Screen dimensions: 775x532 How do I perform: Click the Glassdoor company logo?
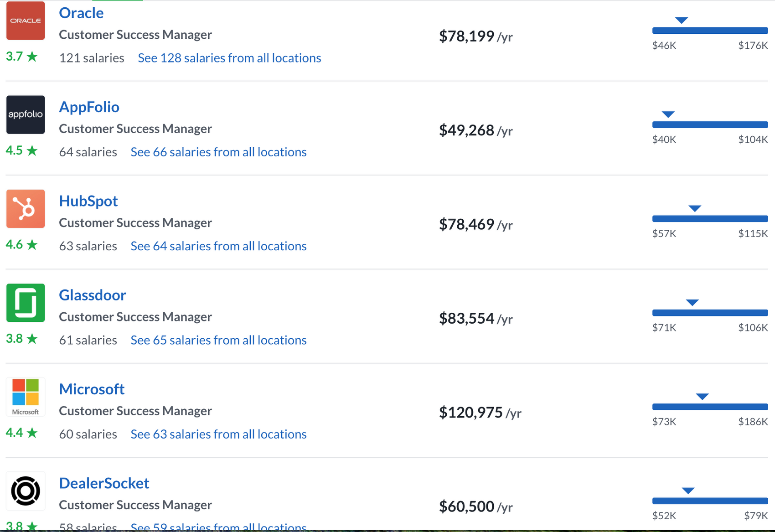26,303
